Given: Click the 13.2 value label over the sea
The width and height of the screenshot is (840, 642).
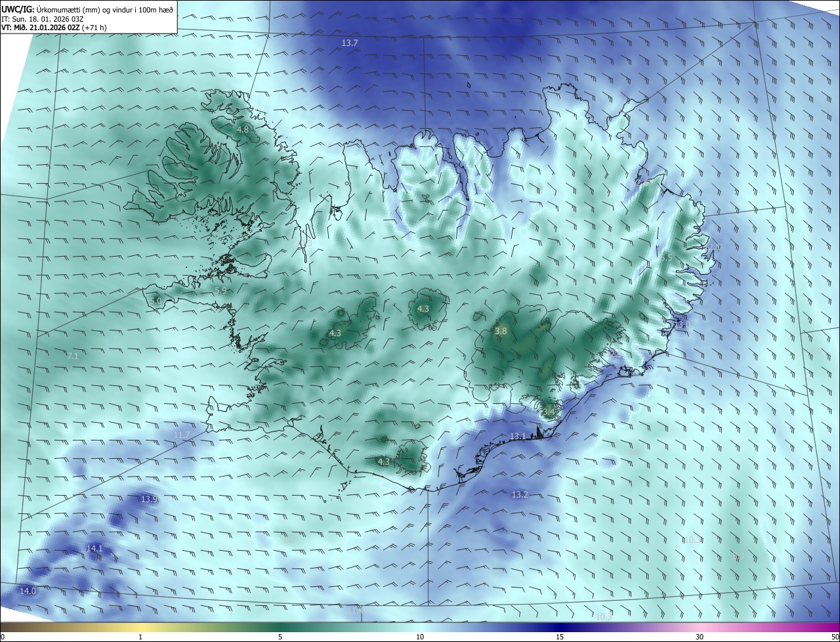Looking at the screenshot, I should click(x=520, y=494).
